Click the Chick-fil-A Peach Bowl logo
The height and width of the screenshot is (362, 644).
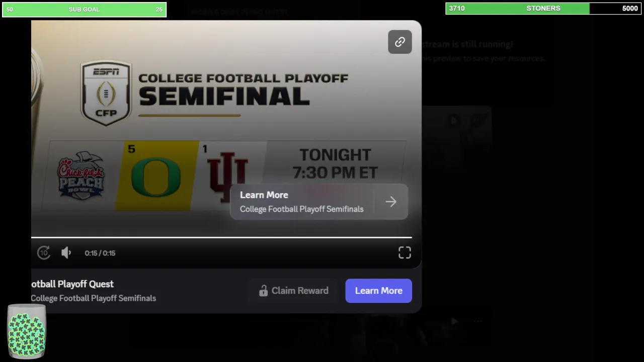point(80,176)
